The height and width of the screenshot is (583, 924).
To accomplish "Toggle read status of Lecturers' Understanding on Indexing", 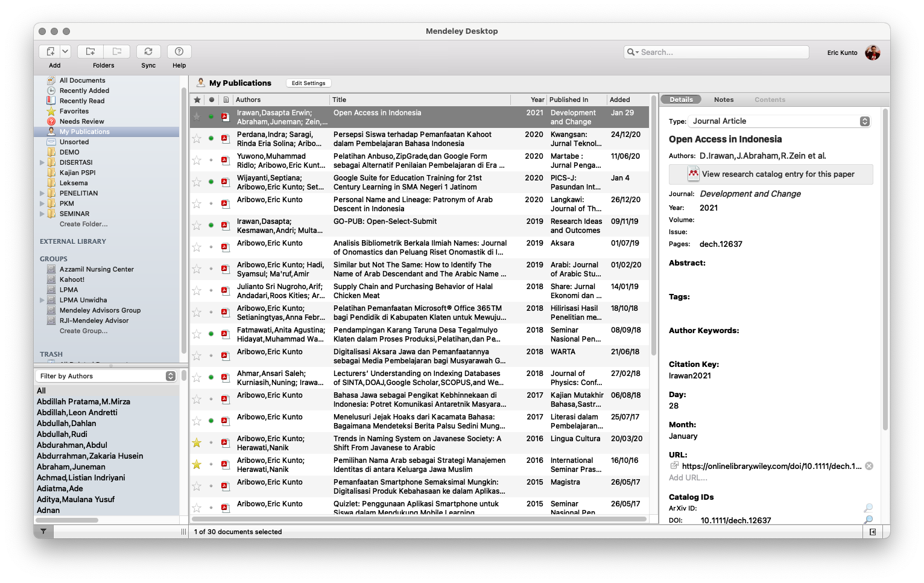I will click(211, 377).
